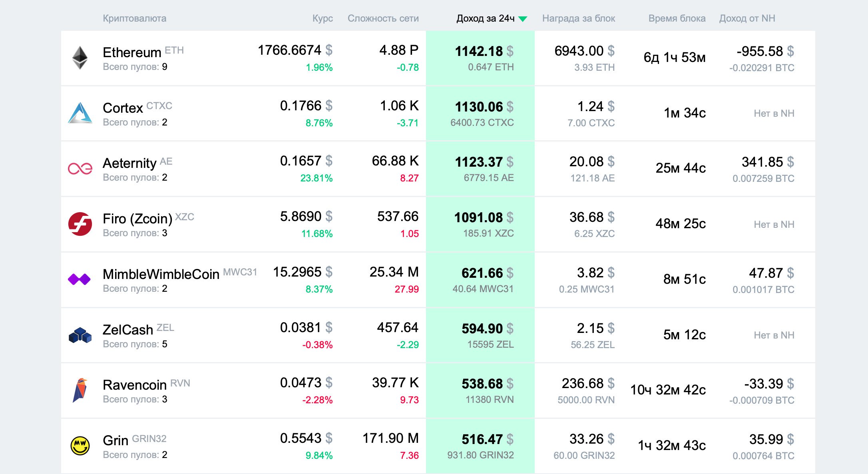Click Aeternity NH income 341.85 $
Viewport: 868px width, 474px height.
pyautogui.click(x=768, y=162)
